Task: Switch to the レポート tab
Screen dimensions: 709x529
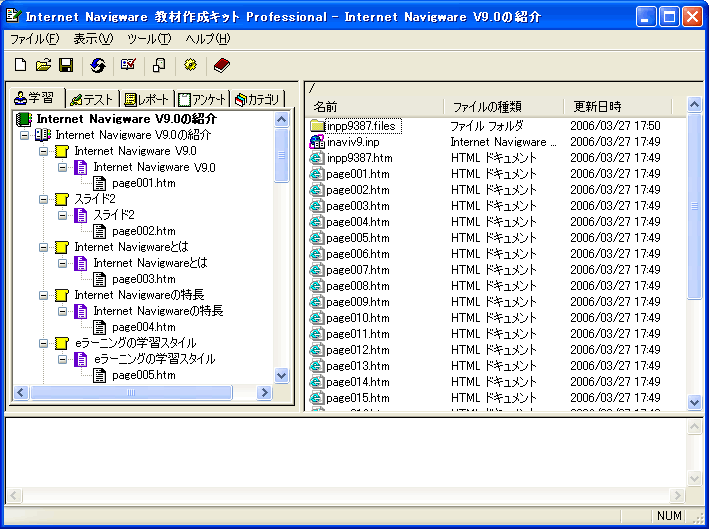Action: 146,99
